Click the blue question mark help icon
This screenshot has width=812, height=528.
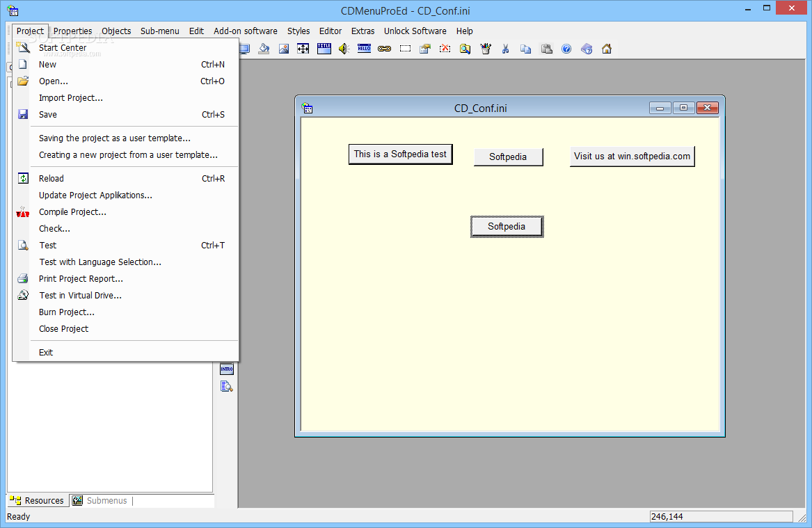[x=566, y=49]
